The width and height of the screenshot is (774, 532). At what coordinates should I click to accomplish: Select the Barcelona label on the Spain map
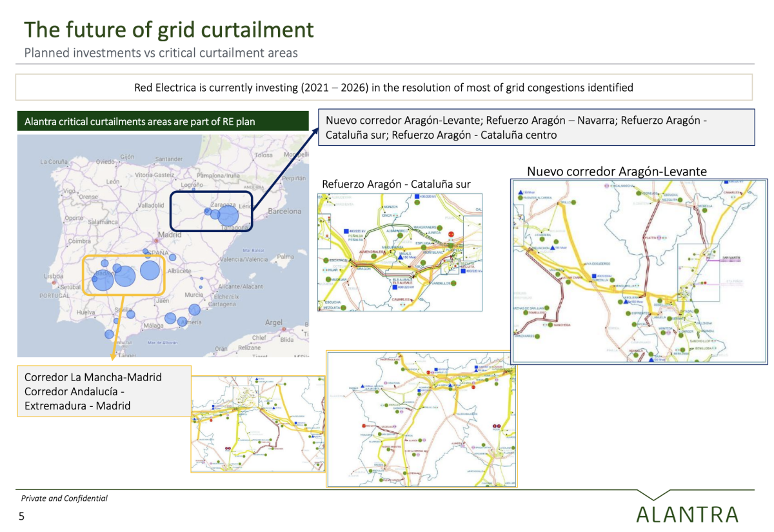click(284, 211)
